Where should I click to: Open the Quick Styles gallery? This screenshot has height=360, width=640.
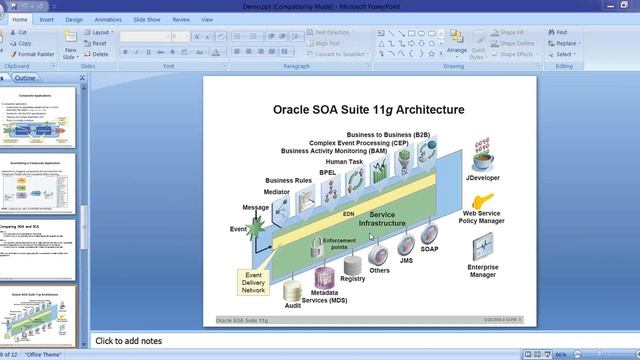pos(478,45)
